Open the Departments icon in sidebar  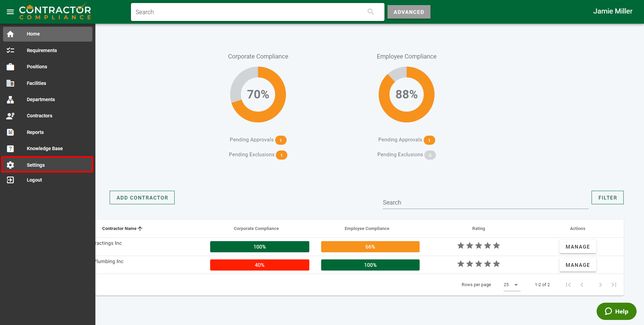click(10, 99)
